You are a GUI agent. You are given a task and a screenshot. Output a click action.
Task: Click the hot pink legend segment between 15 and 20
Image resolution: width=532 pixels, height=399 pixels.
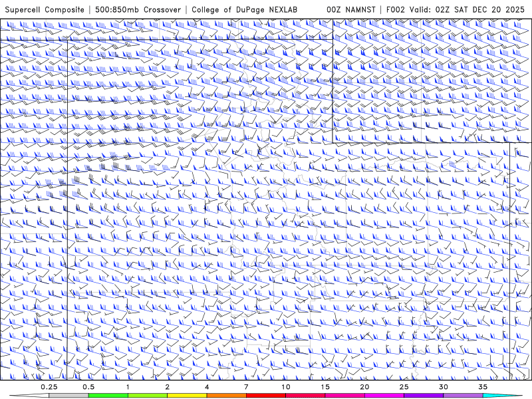(344, 396)
